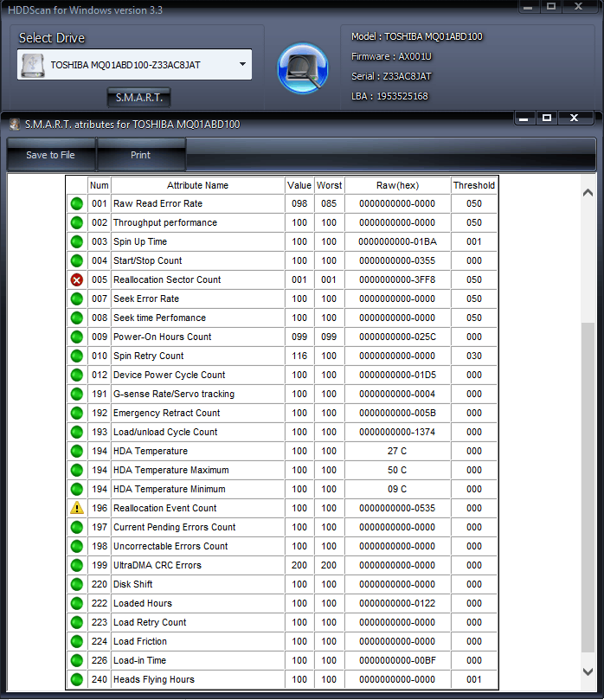Click the green status icon for Uncorrectable Errors Count
This screenshot has height=700, width=604.
(x=77, y=547)
